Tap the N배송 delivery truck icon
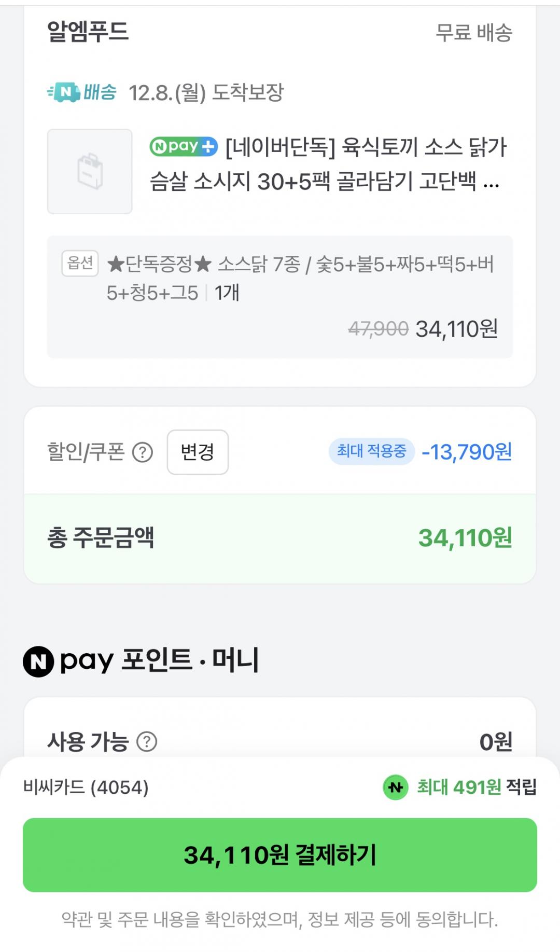The height and width of the screenshot is (952, 560). point(64,92)
